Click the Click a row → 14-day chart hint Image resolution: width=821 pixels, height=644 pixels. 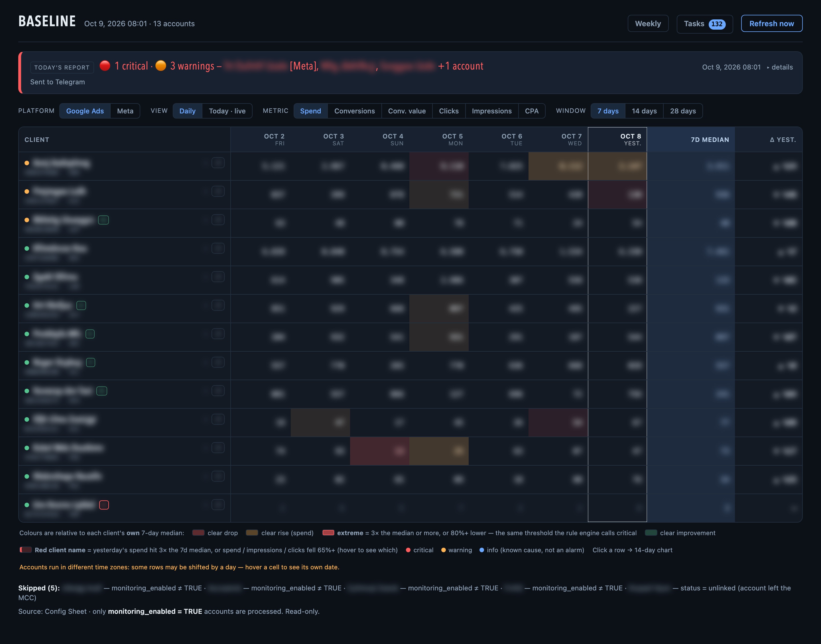pyautogui.click(x=633, y=550)
